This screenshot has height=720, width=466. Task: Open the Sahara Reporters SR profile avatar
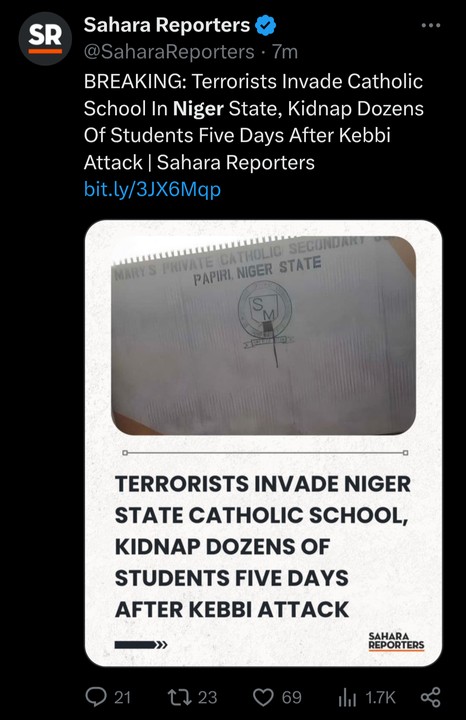(x=45, y=39)
